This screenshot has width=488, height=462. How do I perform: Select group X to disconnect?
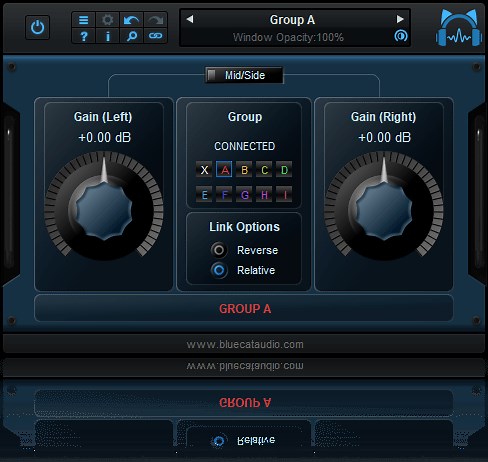(x=204, y=170)
